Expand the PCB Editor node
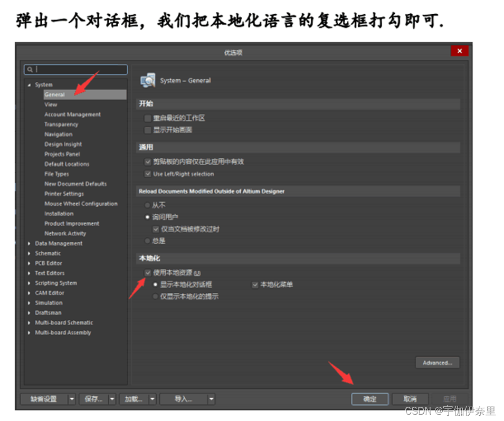Viewport: 504px width, 421px height. coord(29,264)
